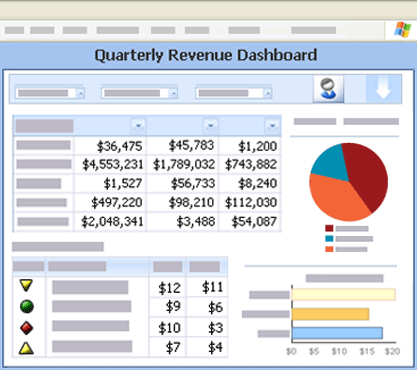Click the $0 axis label
Viewport: 417px width, 370px height.
pos(291,351)
